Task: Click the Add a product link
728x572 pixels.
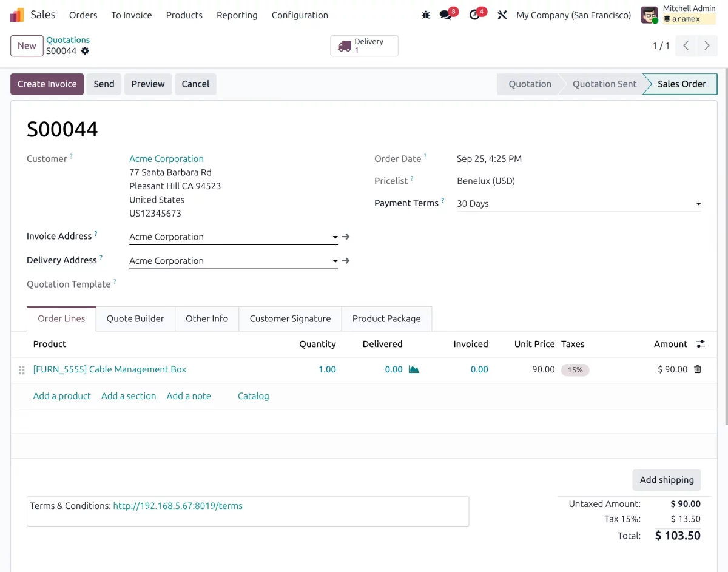Action: (x=62, y=396)
